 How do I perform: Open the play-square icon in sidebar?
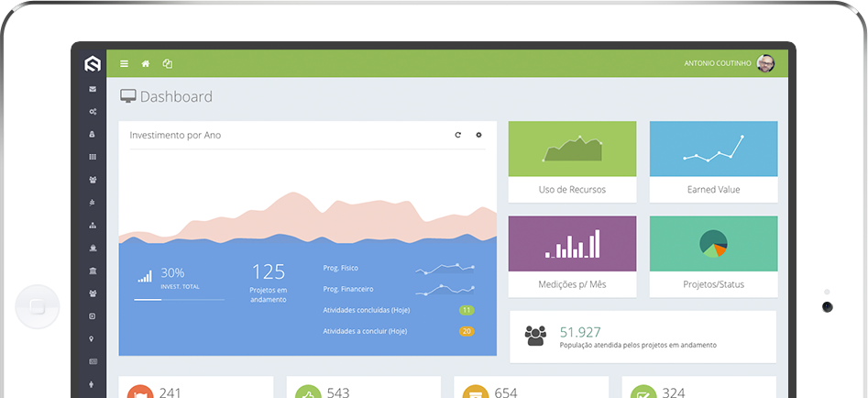point(93,316)
